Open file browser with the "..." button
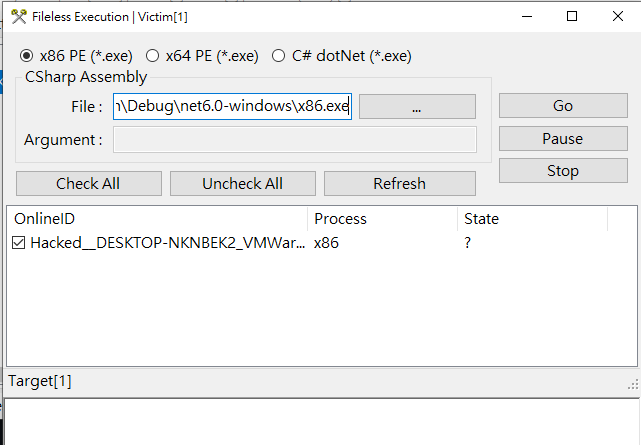This screenshot has height=445, width=641. click(x=417, y=106)
